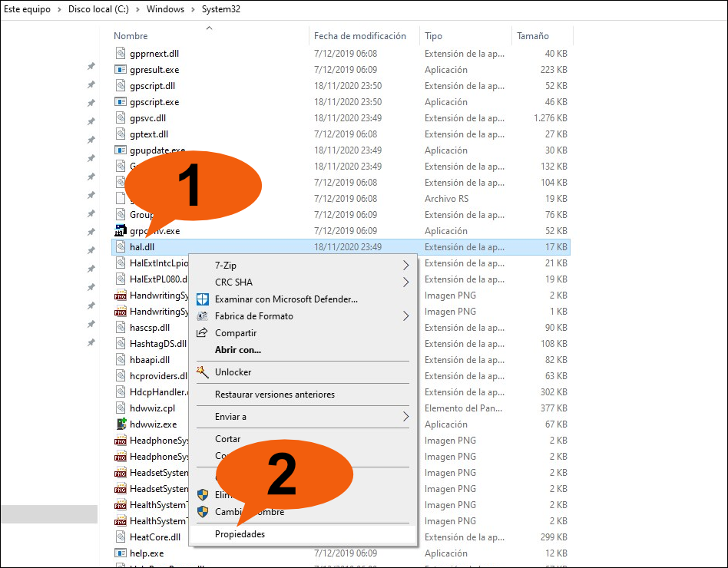Click the hdwwiz.exe hardware wizard icon
The image size is (728, 568).
[121, 424]
